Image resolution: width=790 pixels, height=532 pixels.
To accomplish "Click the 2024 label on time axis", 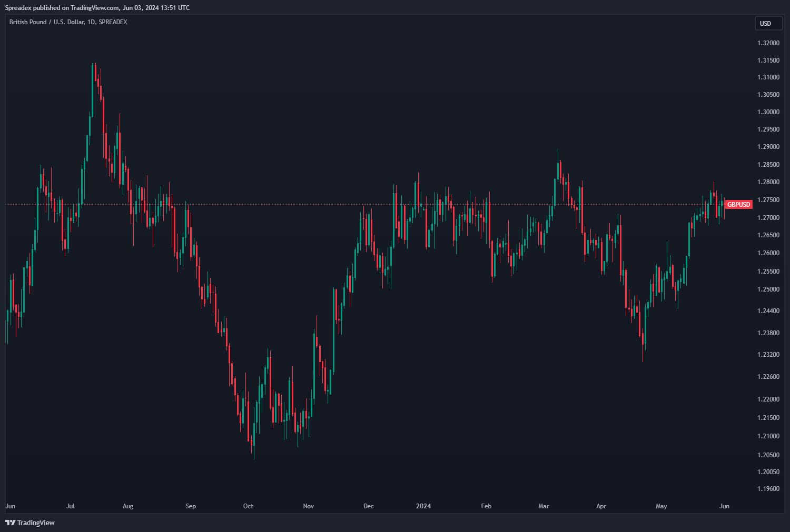I will (423, 506).
